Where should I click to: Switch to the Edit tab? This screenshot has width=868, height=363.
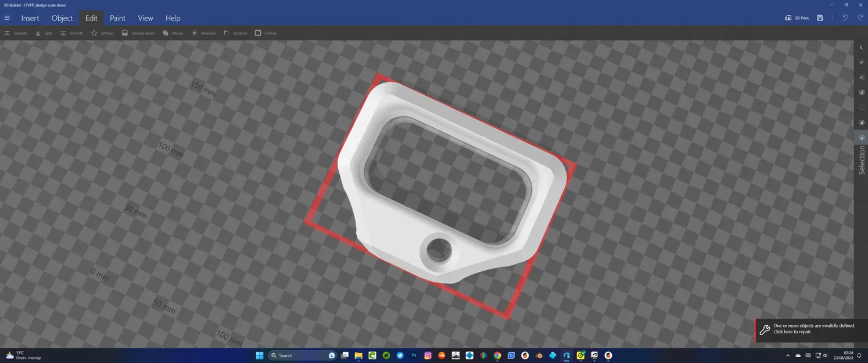tap(91, 18)
